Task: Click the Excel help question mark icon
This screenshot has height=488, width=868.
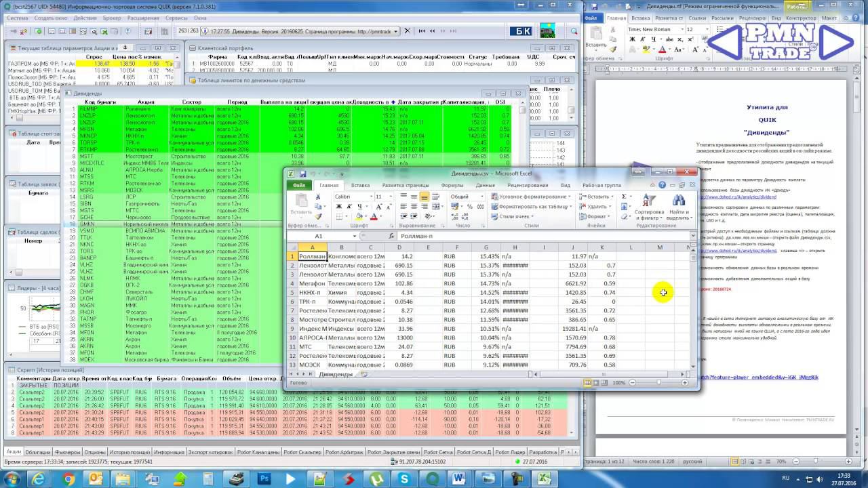Action: coord(662,185)
